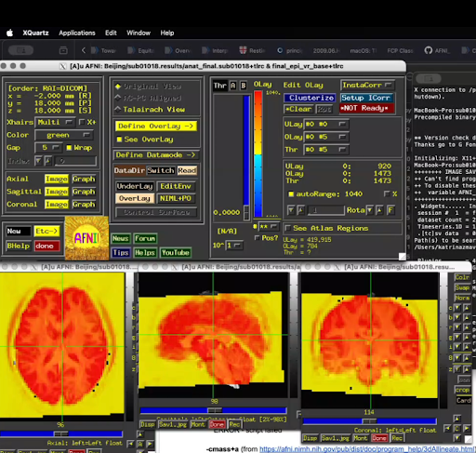The width and height of the screenshot is (476, 453).
Task: Click the Clusterize button
Action: point(310,98)
